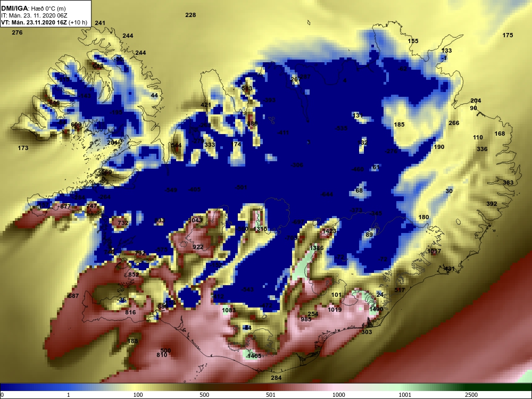Click the map value '276'
This screenshot has width=532, height=399.
(17, 32)
